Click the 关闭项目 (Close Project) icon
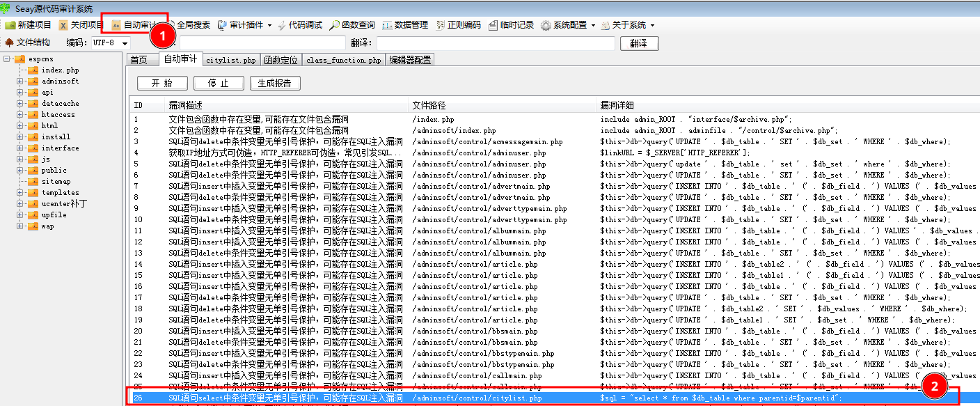 pos(63,25)
